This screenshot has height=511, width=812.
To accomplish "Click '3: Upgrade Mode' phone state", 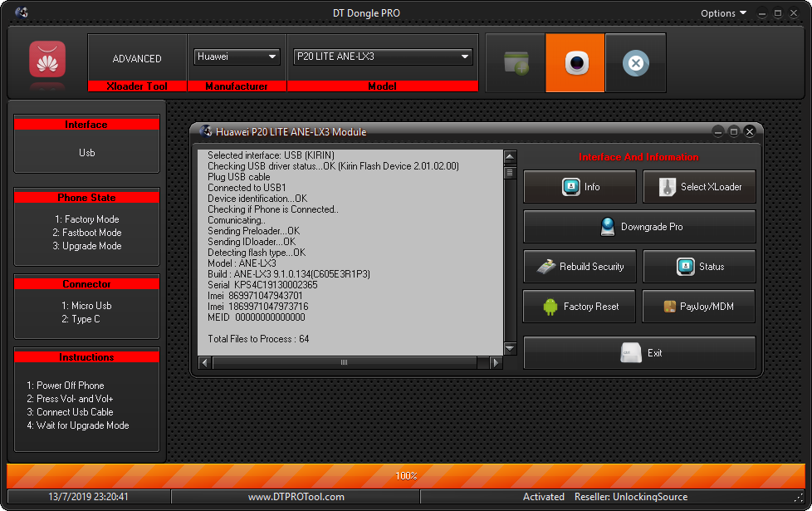I will coord(87,246).
